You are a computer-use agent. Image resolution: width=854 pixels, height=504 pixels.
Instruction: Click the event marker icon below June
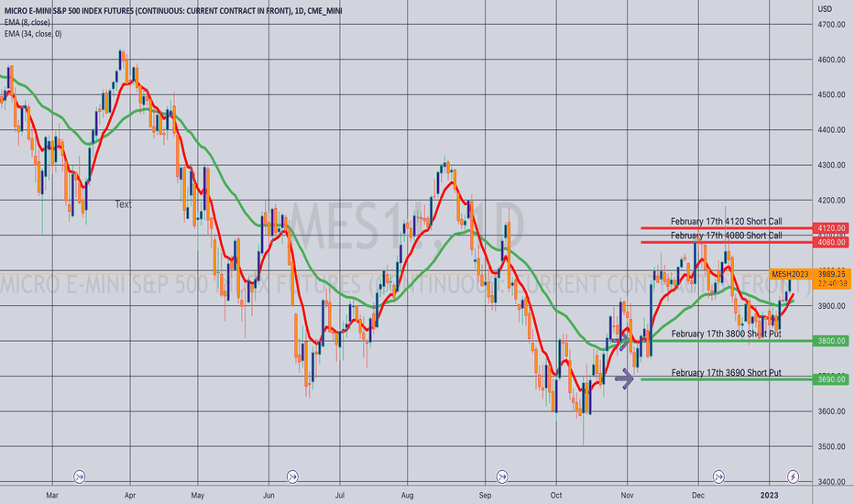tap(292, 477)
